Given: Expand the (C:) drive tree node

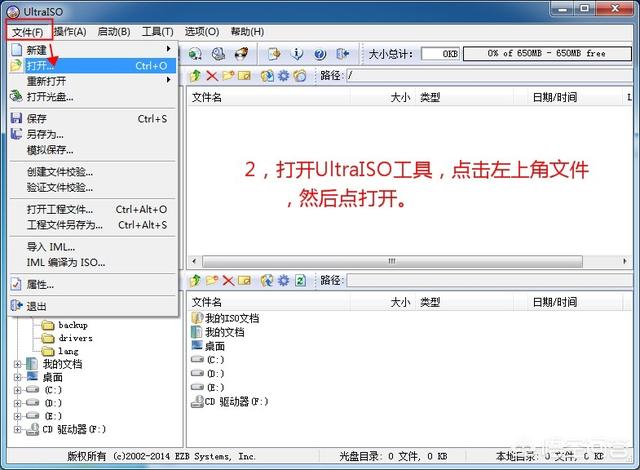Looking at the screenshot, I should coord(17,390).
